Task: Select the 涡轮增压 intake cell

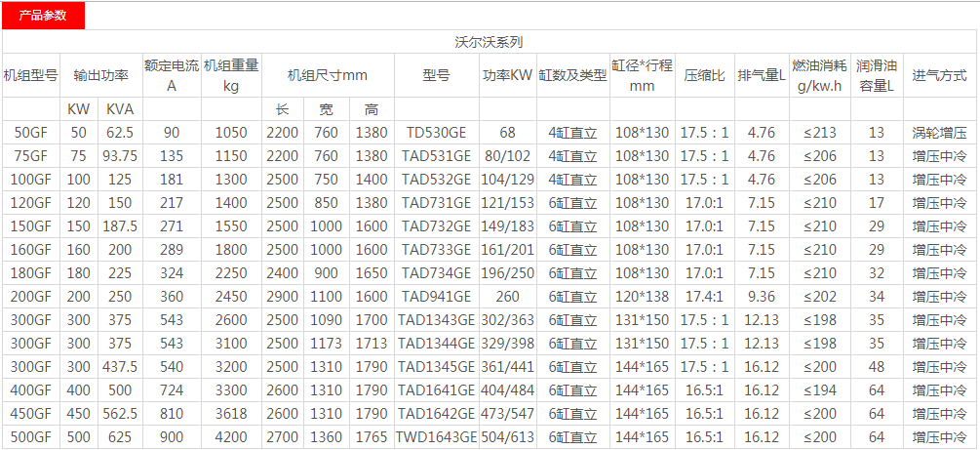Action: tap(939, 133)
